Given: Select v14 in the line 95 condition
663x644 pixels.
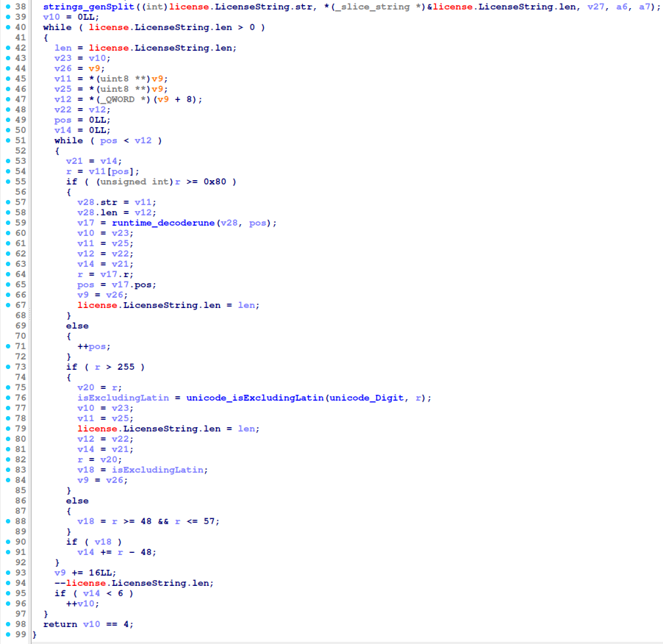Looking at the screenshot, I should [92, 593].
